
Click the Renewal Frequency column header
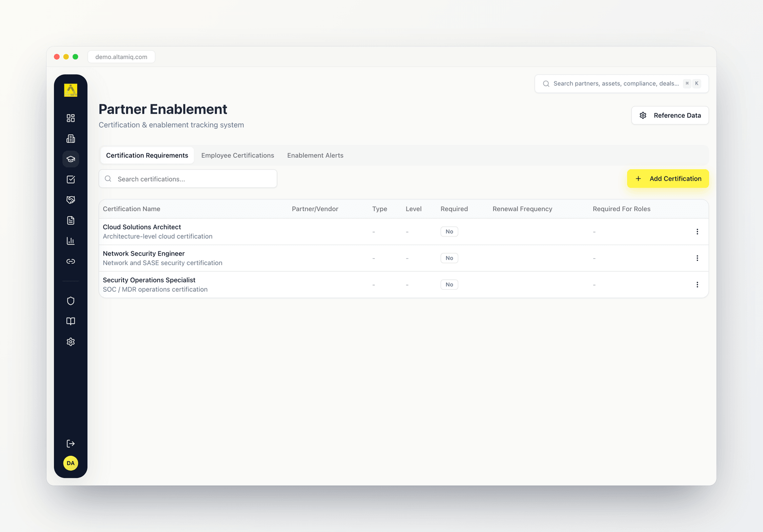pyautogui.click(x=522, y=209)
